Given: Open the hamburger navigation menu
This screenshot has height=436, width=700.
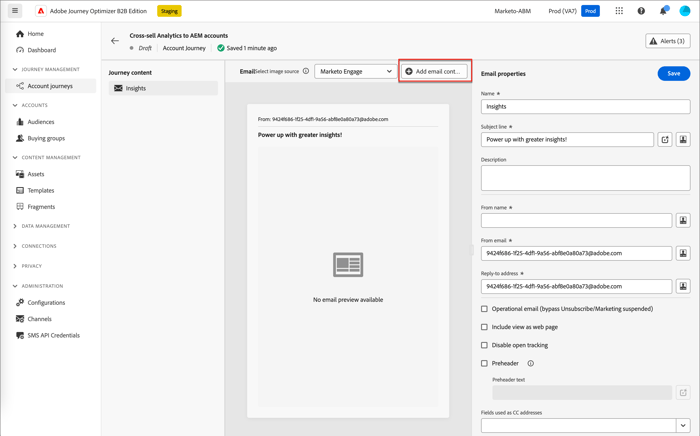Looking at the screenshot, I should (15, 11).
